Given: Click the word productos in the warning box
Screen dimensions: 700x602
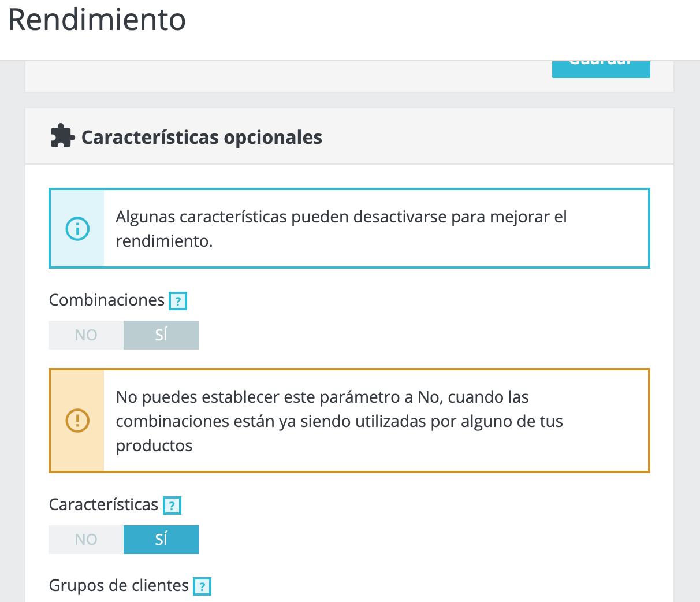Looking at the screenshot, I should pyautogui.click(x=154, y=446).
